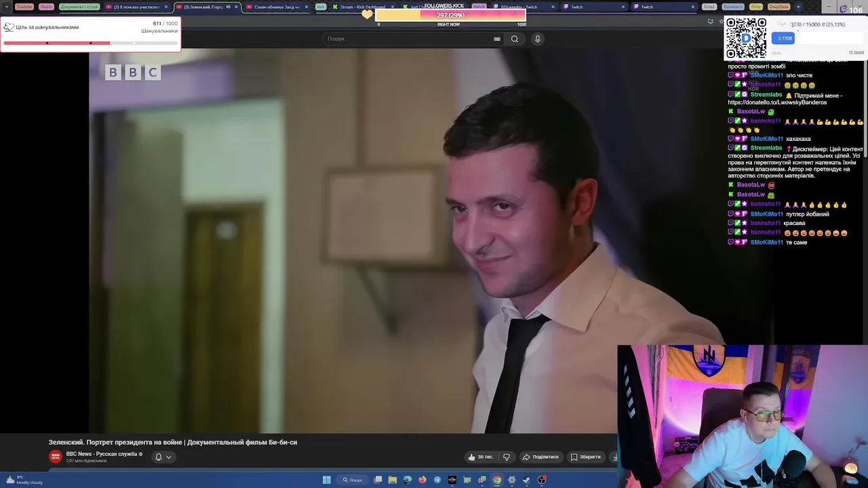Screen dimensions: 868x488
Task: Click the streamer webcam overlay
Action: (743, 416)
